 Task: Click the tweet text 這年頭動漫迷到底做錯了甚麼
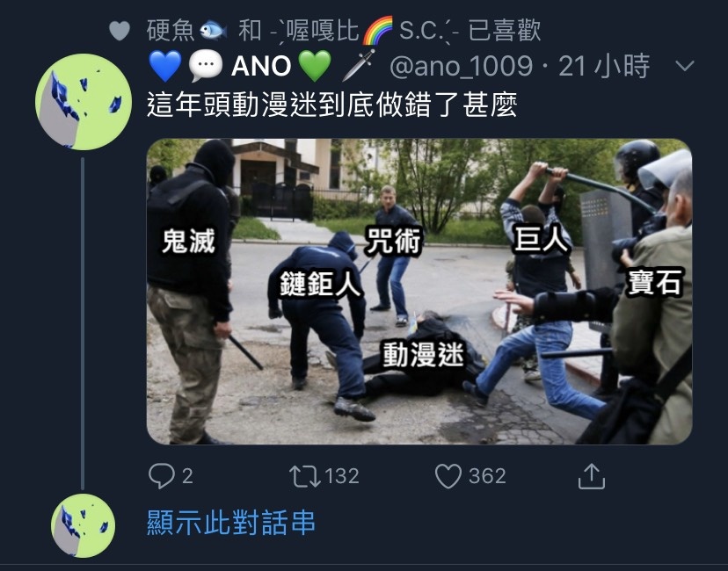332,105
